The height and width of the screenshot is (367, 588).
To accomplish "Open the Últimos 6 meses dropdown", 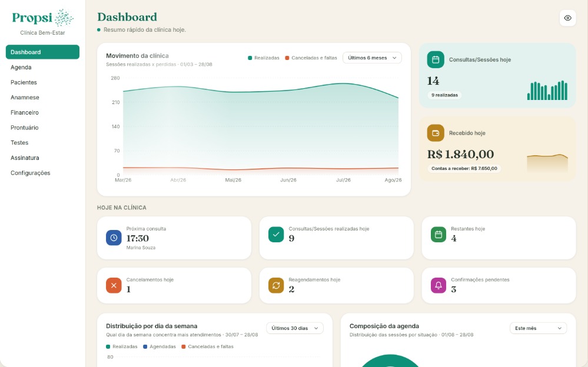I will (x=372, y=58).
